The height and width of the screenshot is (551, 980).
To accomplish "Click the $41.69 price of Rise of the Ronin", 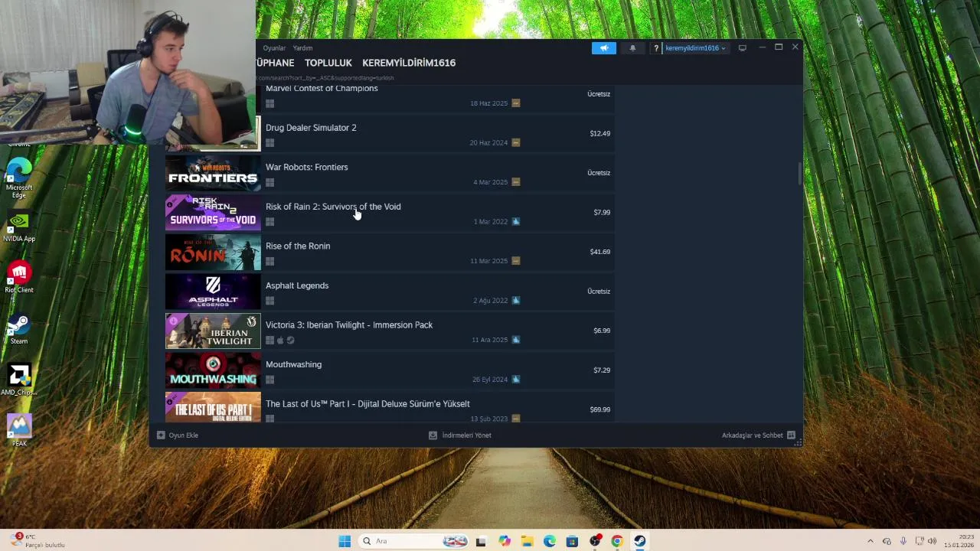I will [x=599, y=252].
